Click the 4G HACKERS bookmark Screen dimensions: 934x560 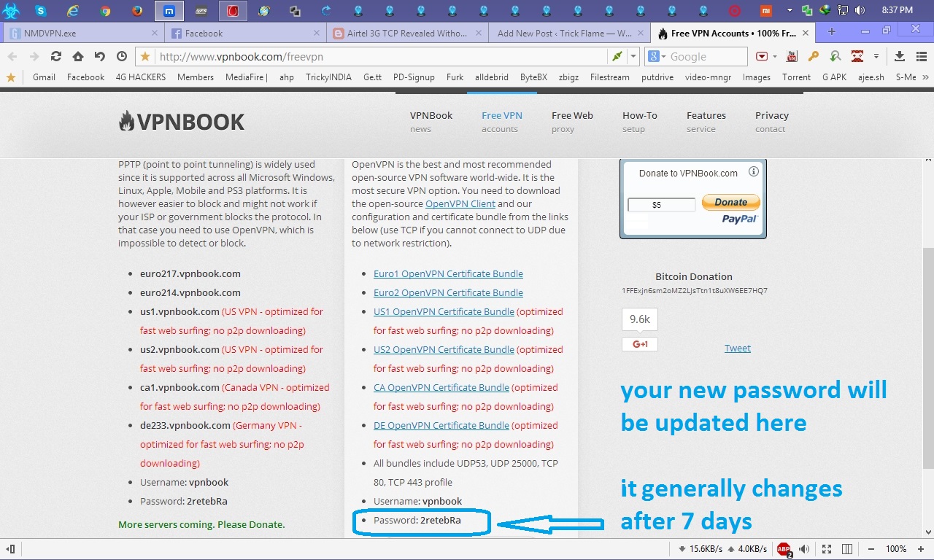pyautogui.click(x=141, y=77)
